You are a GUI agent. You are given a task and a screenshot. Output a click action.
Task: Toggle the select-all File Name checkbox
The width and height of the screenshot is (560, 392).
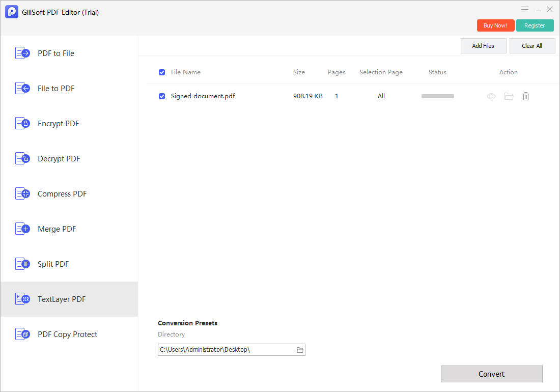(162, 72)
